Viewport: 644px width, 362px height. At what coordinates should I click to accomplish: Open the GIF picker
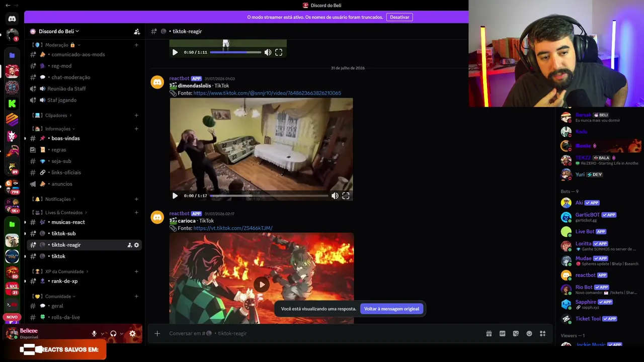502,333
